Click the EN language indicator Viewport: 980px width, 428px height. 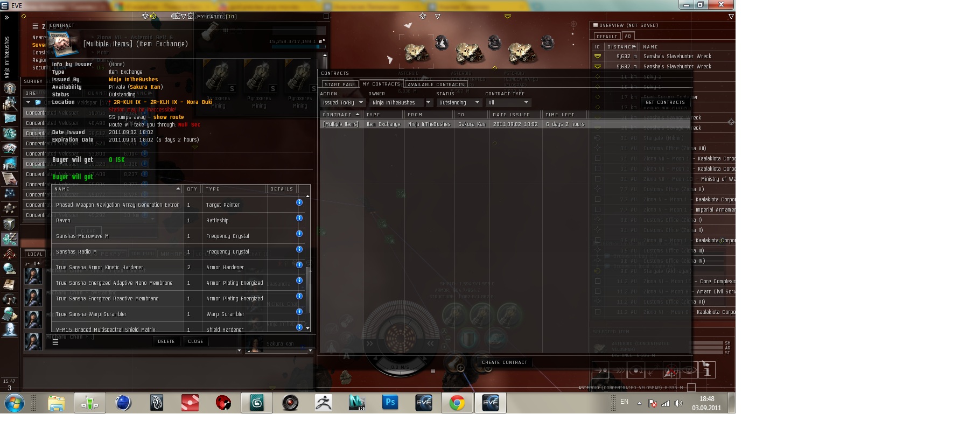tap(625, 402)
